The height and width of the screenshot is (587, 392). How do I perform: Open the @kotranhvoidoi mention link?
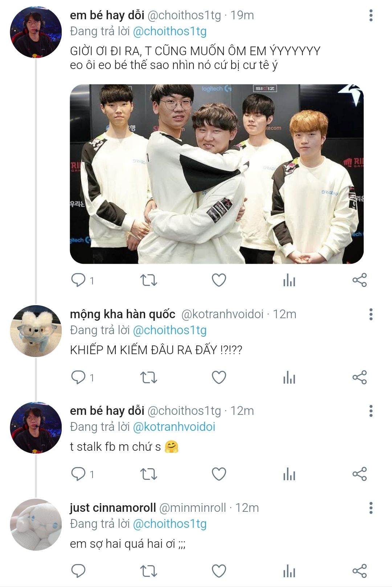174,427
